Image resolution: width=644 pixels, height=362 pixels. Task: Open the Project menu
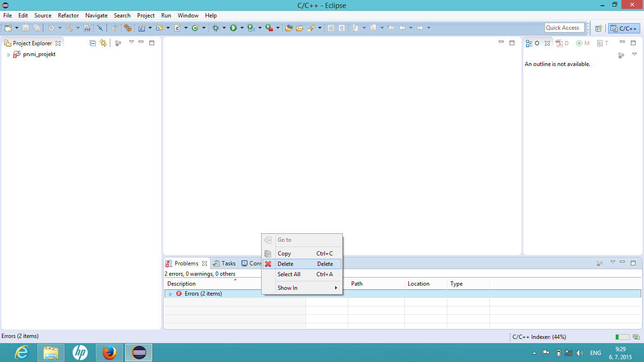pos(146,16)
